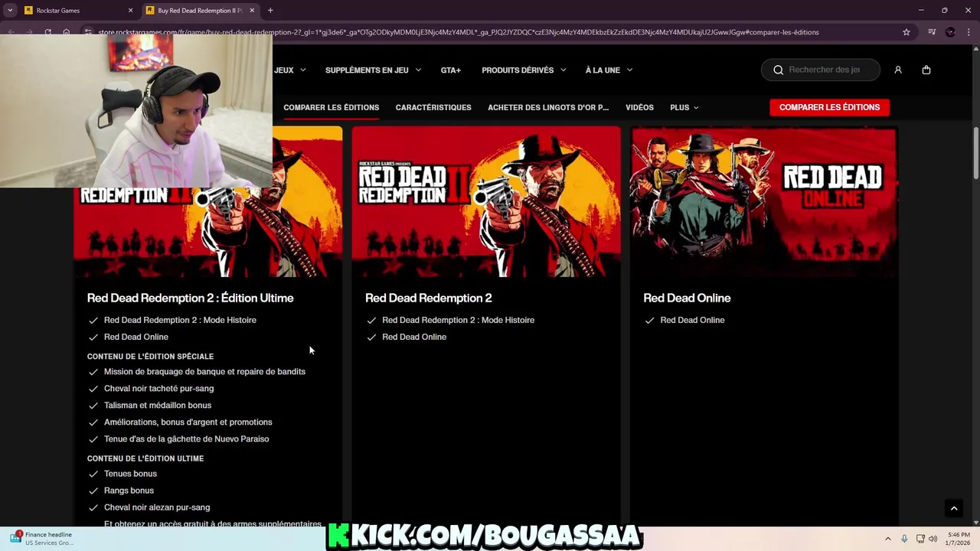Click CONTENU DE L'ÉDITION SPÉCIALE heading
The width and height of the screenshot is (980, 551).
[150, 357]
